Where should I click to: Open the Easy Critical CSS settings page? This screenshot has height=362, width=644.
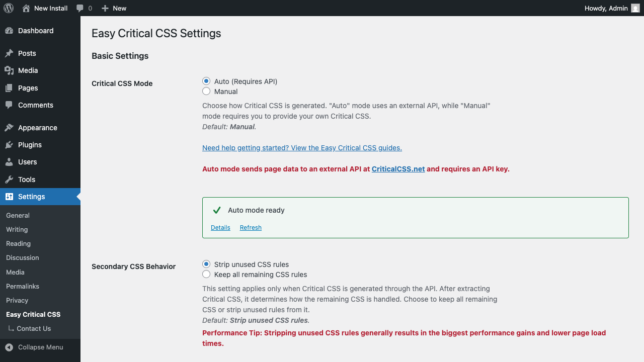point(33,314)
